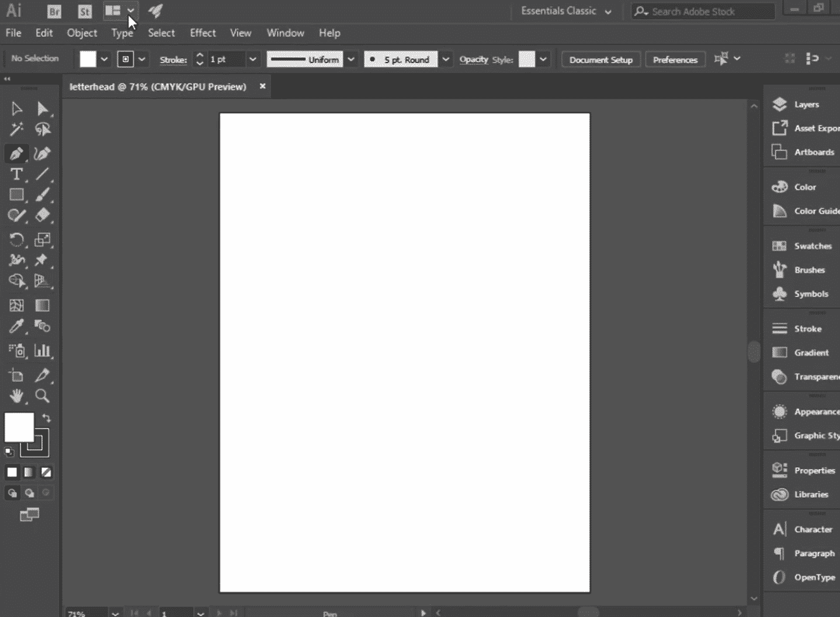The image size is (840, 617).
Task: Enable Draw Normal mode
Action: (x=12, y=493)
